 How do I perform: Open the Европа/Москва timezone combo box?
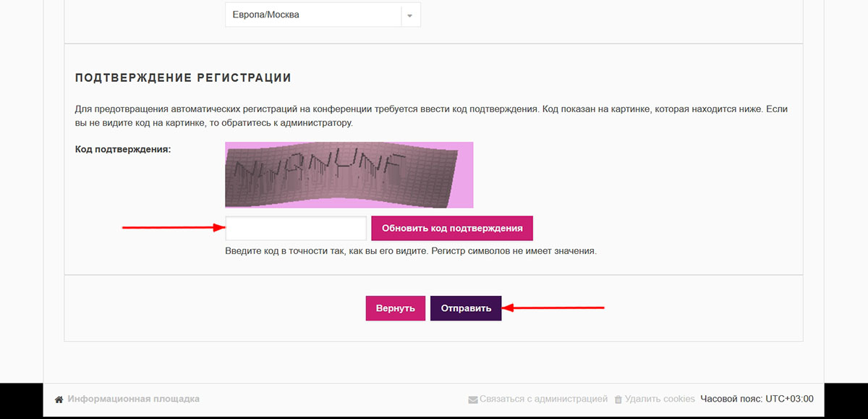point(312,15)
